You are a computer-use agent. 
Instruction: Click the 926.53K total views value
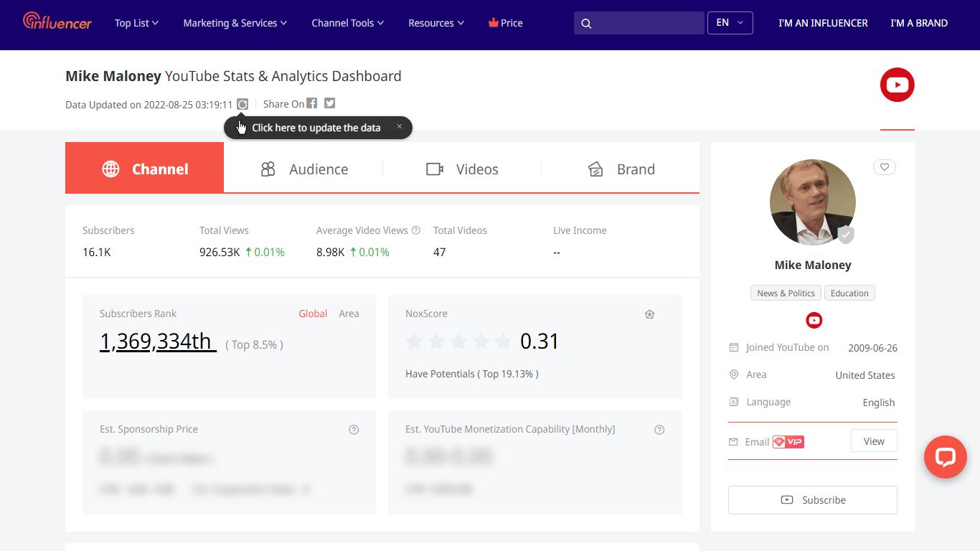pyautogui.click(x=220, y=253)
